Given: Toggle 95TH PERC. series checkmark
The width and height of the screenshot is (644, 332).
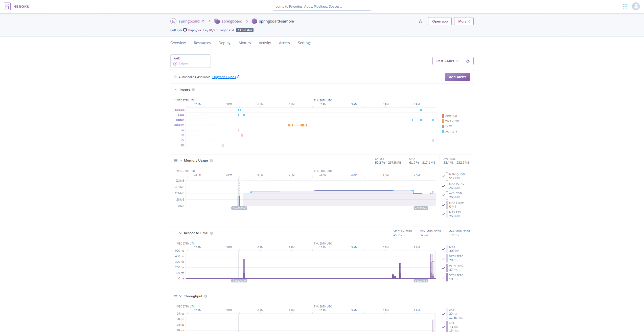Looking at the screenshot, I should point(443,268).
